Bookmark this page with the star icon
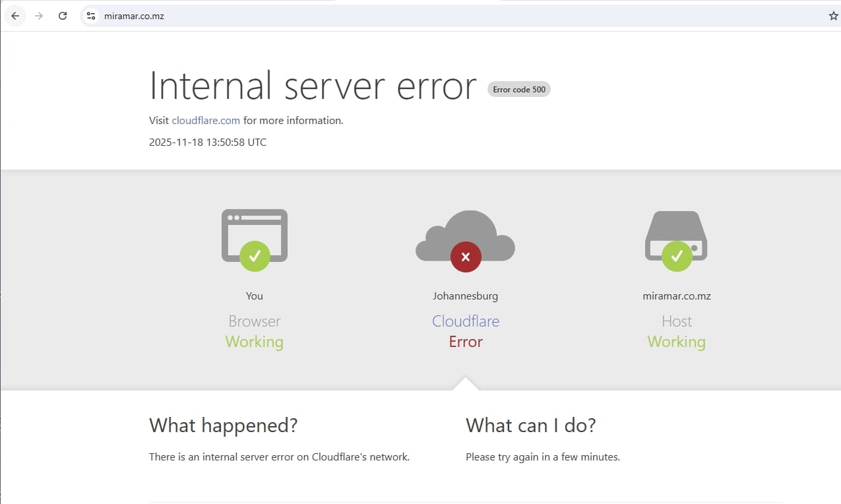Image resolution: width=841 pixels, height=504 pixels. pyautogui.click(x=833, y=16)
